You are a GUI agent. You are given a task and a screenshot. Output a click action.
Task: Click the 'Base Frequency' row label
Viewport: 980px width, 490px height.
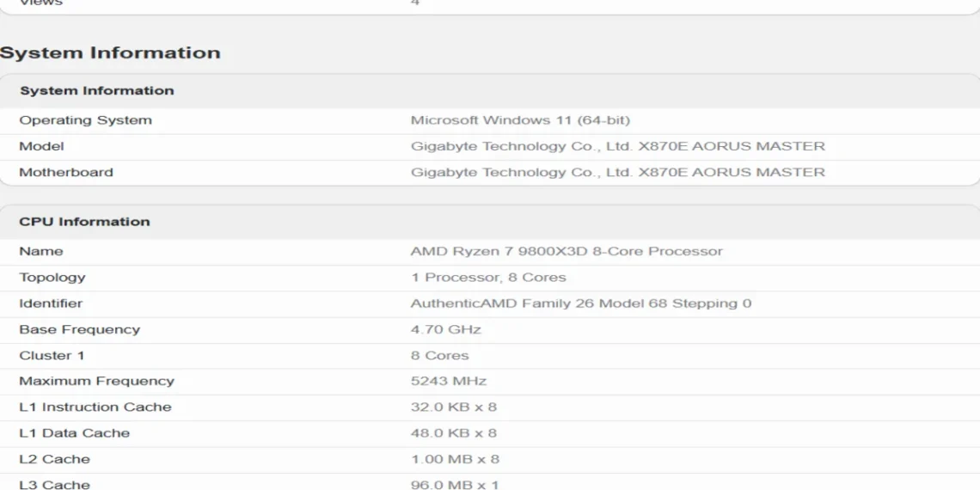point(79,329)
